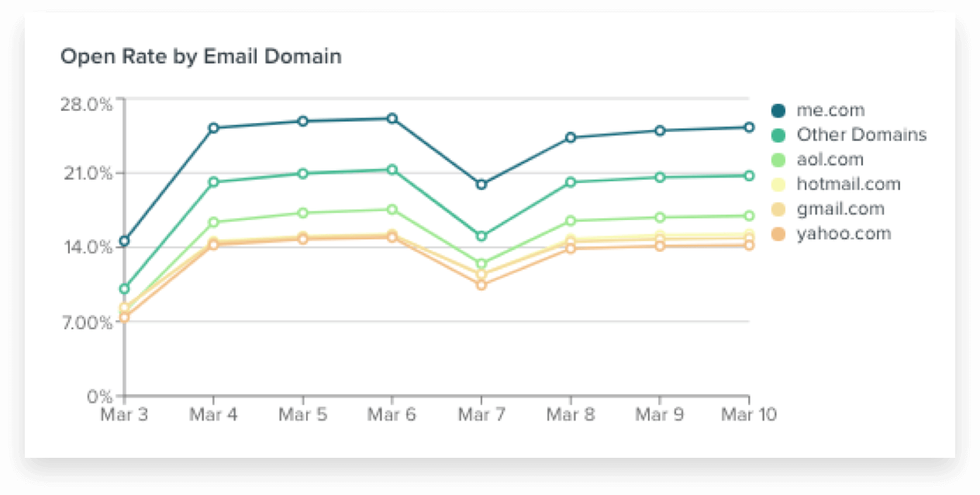Click the Other Domains legend color dot
This screenshot has height=495, width=980.
click(x=780, y=136)
